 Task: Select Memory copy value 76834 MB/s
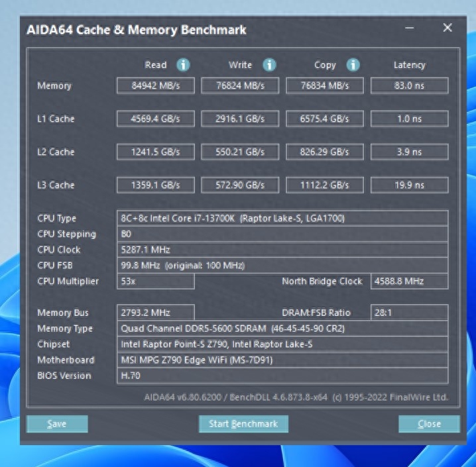(325, 85)
